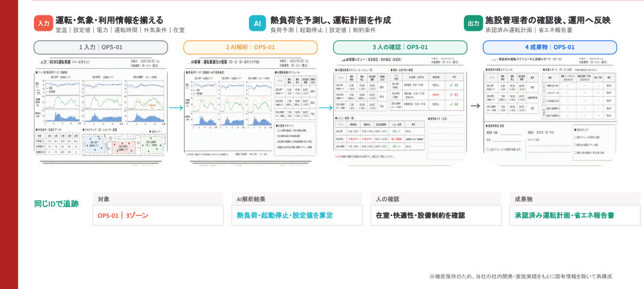
Task: Click the 人の確認 card header
Action: click(435, 199)
